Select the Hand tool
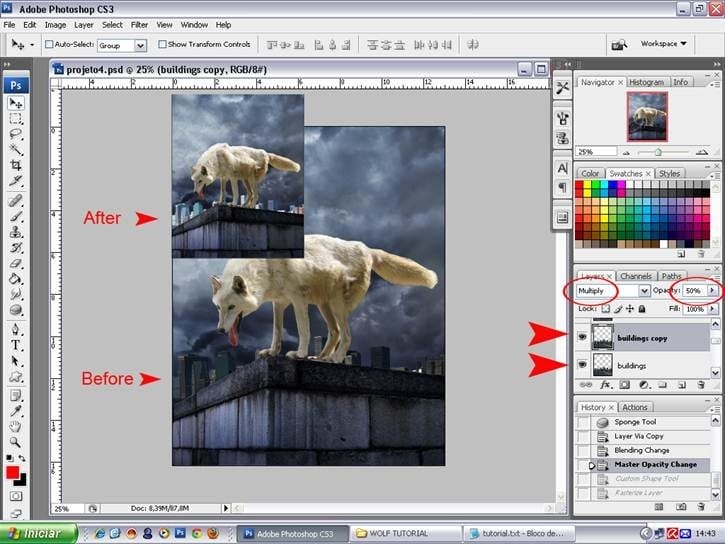 coord(16,426)
